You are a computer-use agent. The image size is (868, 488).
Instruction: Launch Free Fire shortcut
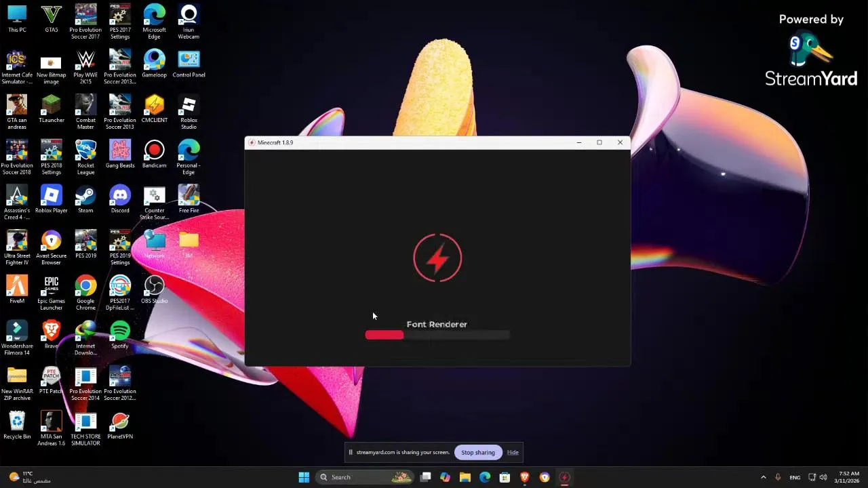coord(189,199)
